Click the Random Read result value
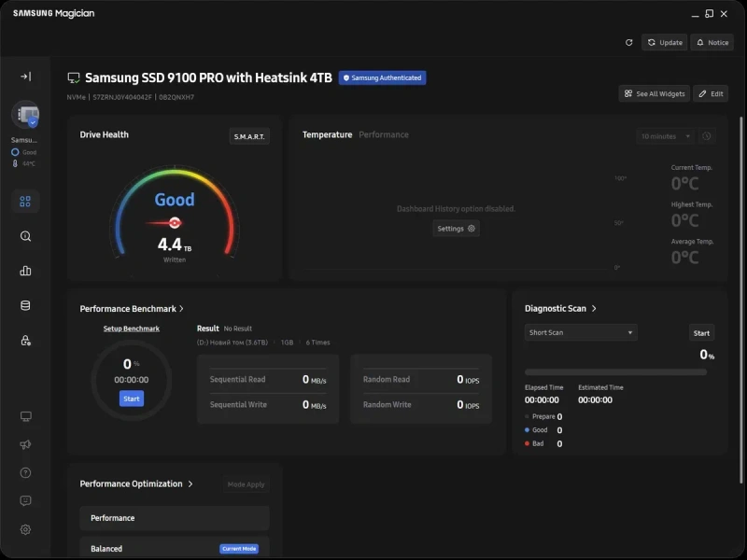The height and width of the screenshot is (560, 747). pyautogui.click(x=468, y=380)
